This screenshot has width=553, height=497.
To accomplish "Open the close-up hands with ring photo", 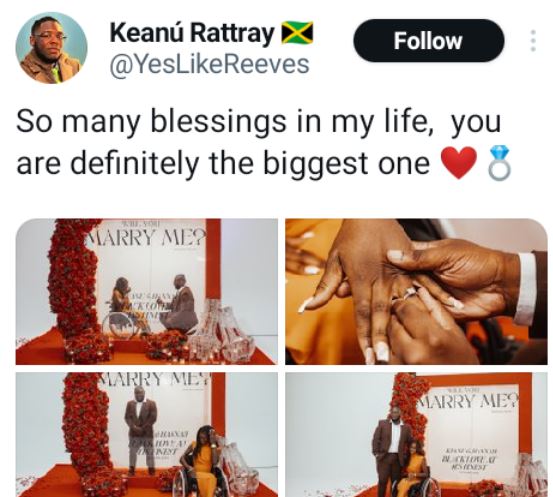I will (x=416, y=292).
